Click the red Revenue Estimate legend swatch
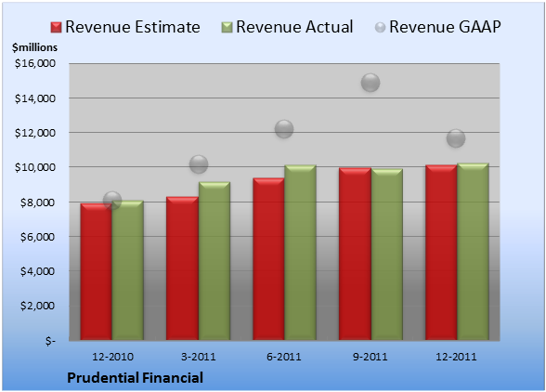Screen dimensions: 546x392 [x=56, y=28]
